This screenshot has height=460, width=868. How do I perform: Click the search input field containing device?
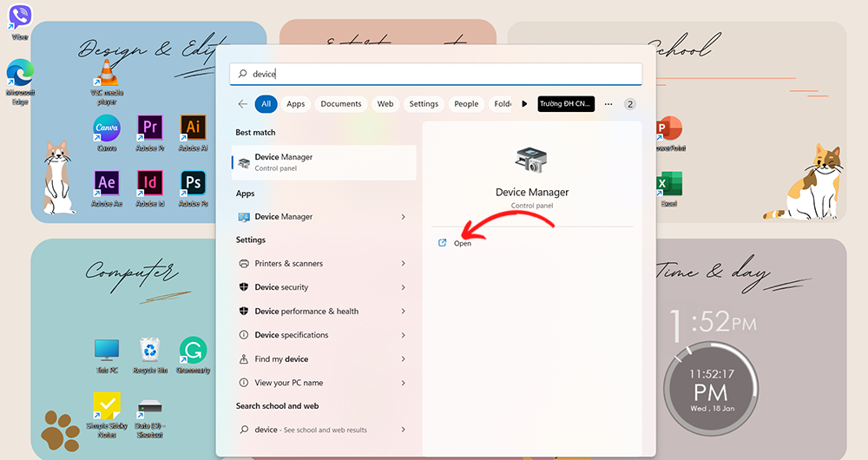(x=436, y=74)
